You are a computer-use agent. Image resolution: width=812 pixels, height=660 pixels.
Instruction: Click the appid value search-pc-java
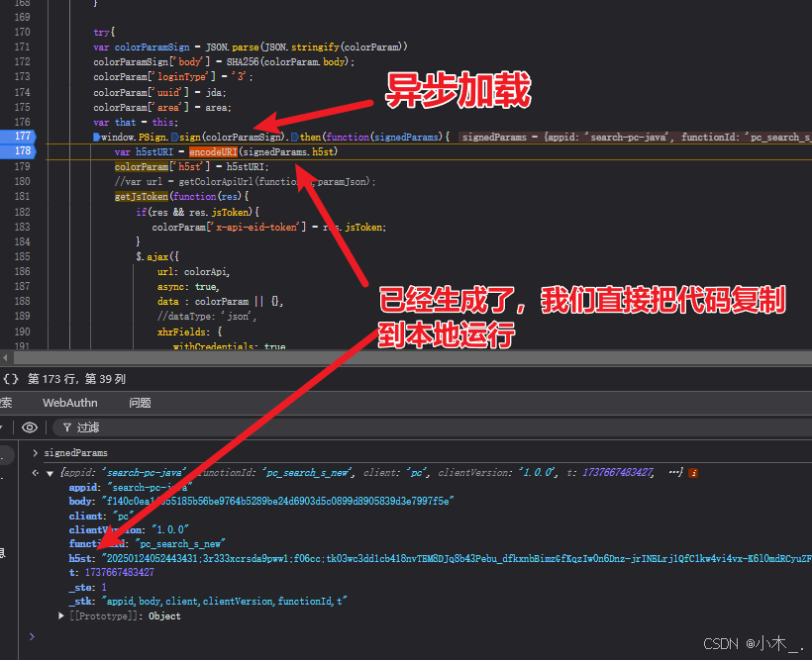tap(150, 487)
